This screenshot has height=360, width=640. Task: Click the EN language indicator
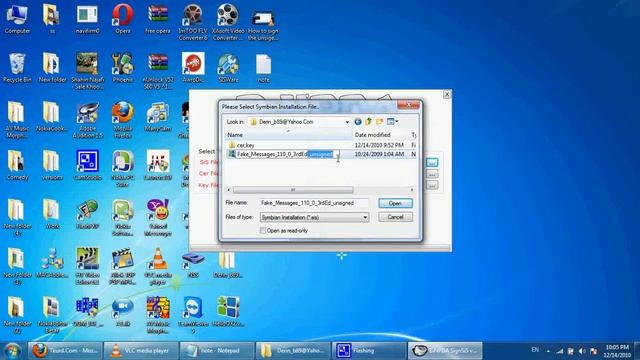click(x=535, y=350)
